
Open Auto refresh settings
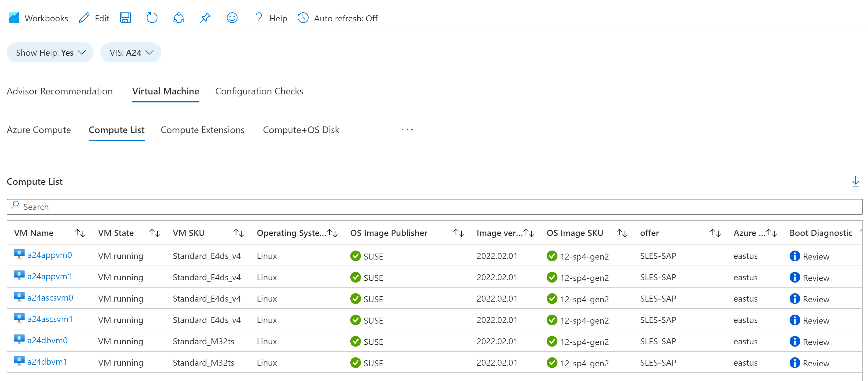[x=338, y=18]
